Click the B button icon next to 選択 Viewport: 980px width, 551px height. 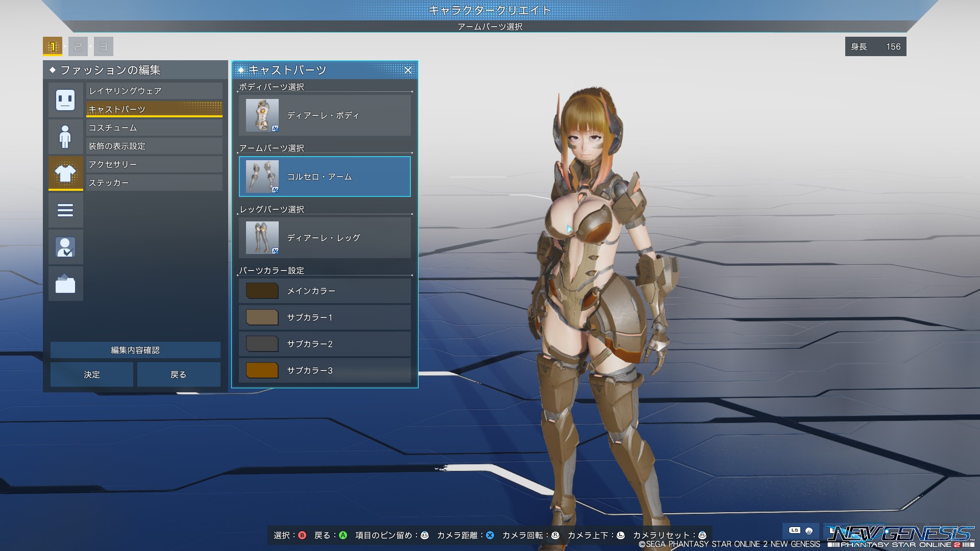coord(302,535)
